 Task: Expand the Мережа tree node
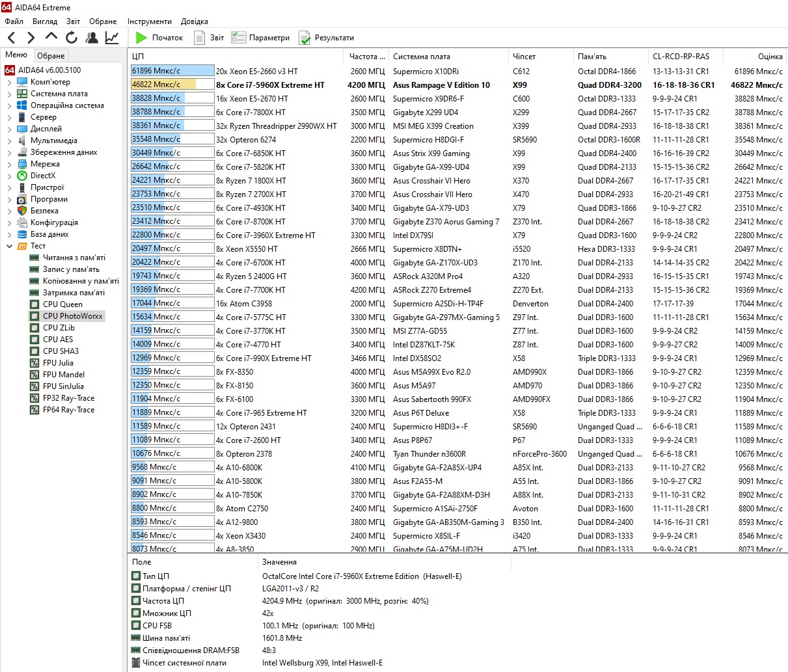click(9, 164)
